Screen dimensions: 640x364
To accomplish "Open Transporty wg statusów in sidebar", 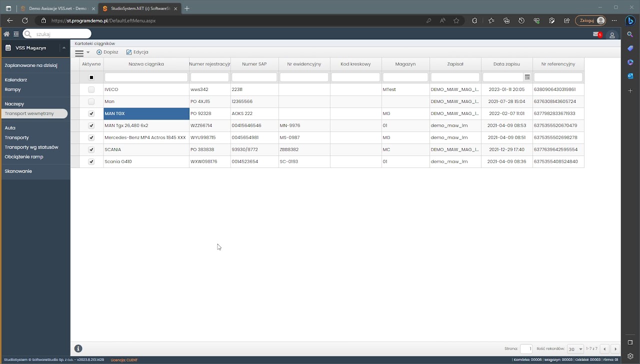I will [31, 147].
